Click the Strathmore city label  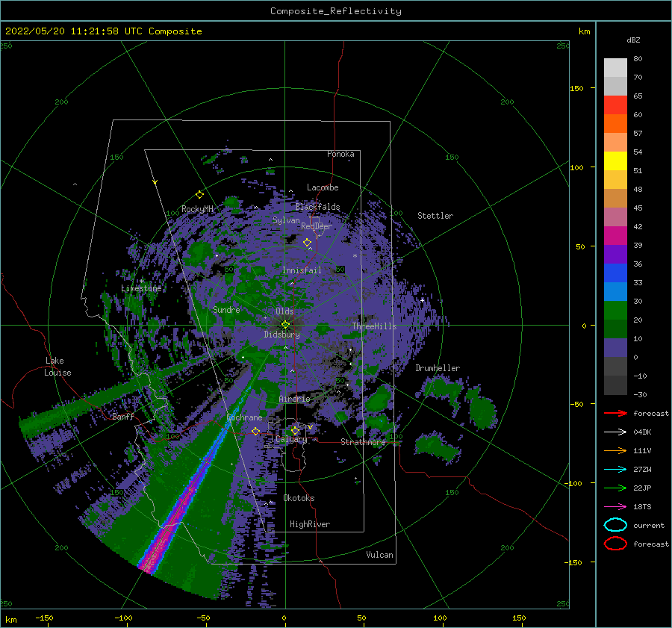coord(363,442)
